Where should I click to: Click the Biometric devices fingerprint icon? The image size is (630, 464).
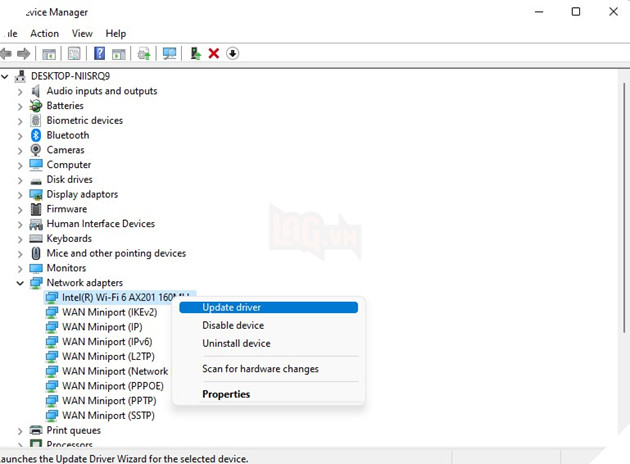coord(36,121)
